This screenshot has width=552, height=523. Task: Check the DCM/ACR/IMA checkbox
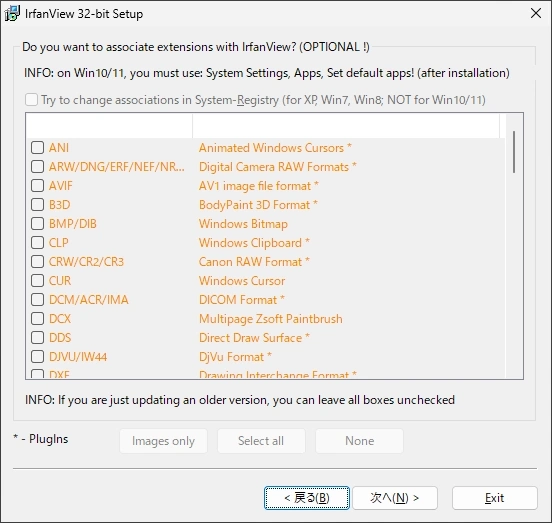coord(37,300)
